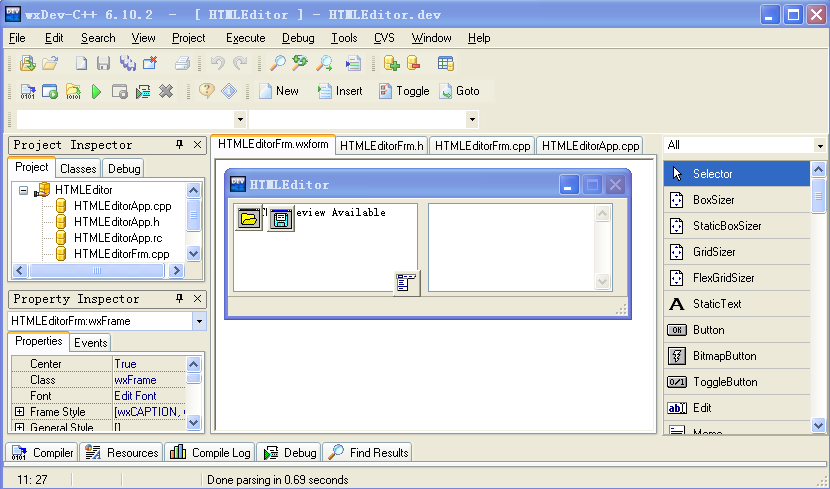830x489 pixels.
Task: Collapse the HTMLEditor project tree node
Action: [23, 190]
